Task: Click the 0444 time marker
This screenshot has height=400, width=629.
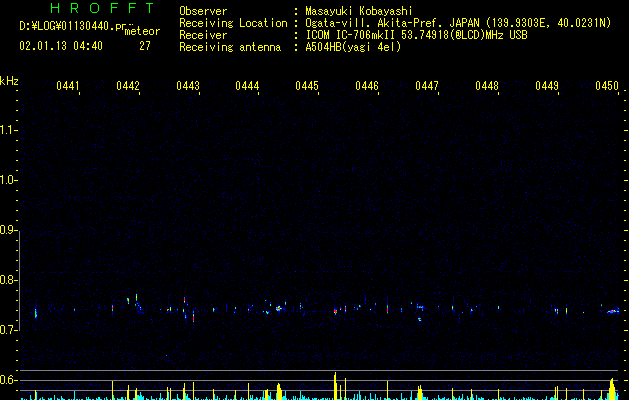Action: [247, 86]
